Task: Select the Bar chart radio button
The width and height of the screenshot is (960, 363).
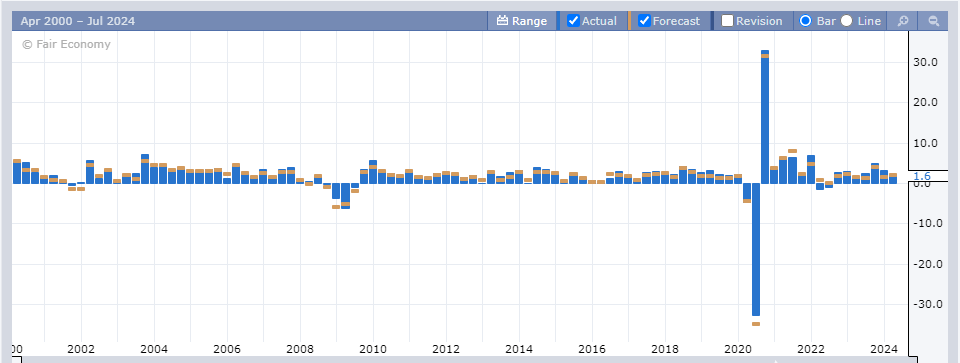Action: tap(806, 21)
